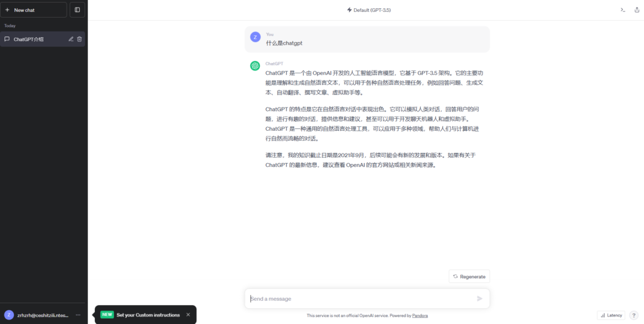The width and height of the screenshot is (644, 324).
Task: Open the terminal prompt icon in header
Action: [623, 10]
